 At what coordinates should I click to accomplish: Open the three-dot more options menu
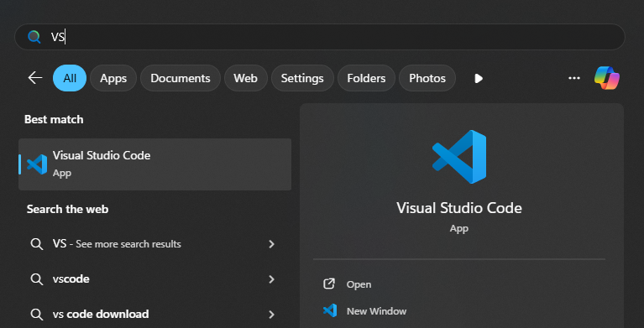[573, 78]
